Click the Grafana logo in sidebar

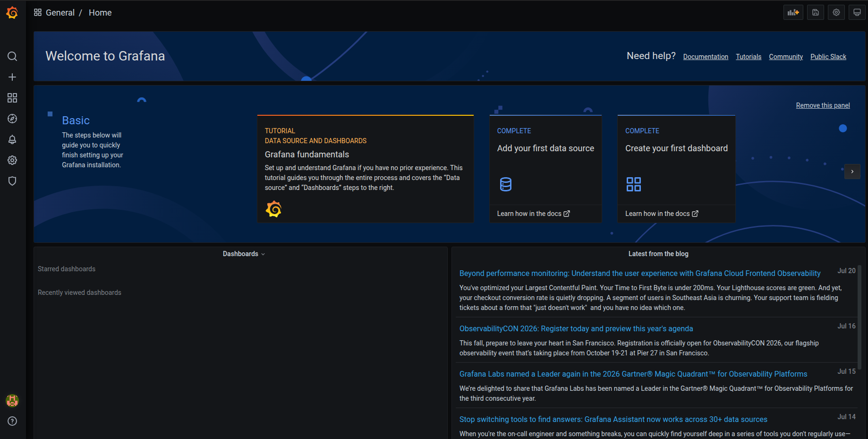tap(12, 13)
